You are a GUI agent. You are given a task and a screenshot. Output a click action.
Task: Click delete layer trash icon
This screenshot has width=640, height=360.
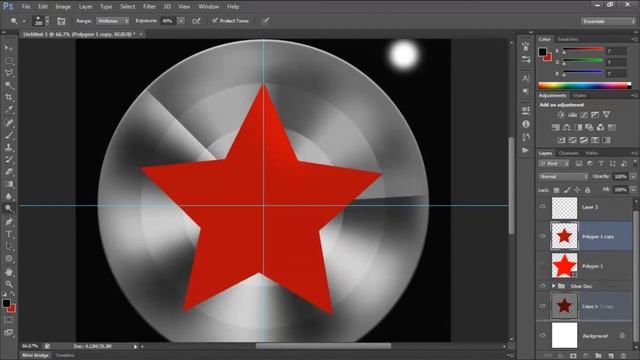click(624, 356)
